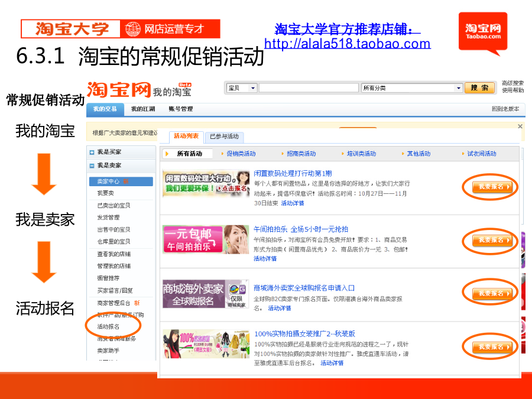
Task: Filter by 招商类活动
Action: 301,154
